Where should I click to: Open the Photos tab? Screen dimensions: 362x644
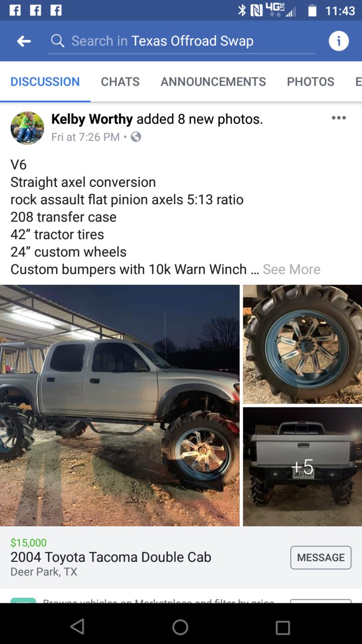click(x=311, y=82)
